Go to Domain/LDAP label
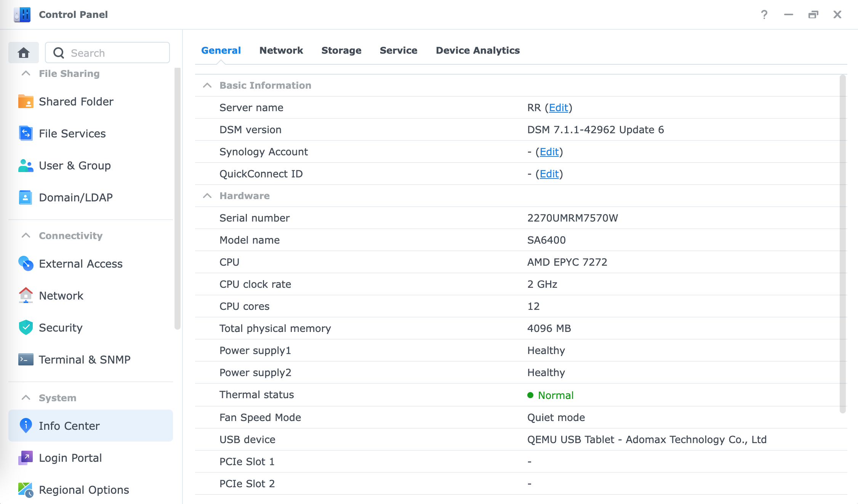 click(x=76, y=198)
